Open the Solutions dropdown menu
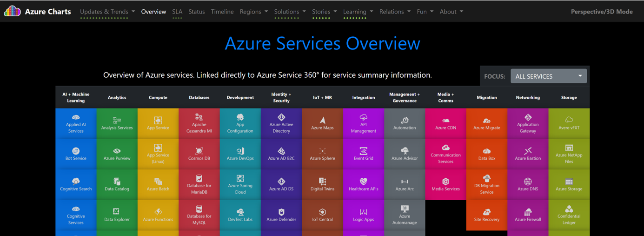 click(x=290, y=12)
